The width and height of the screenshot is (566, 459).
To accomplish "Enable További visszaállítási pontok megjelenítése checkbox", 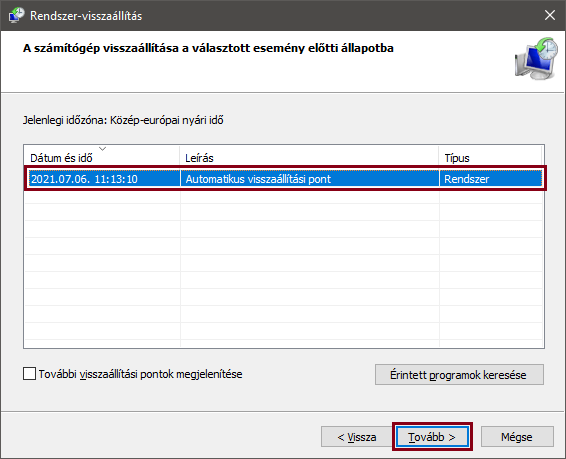I will tap(29, 374).
